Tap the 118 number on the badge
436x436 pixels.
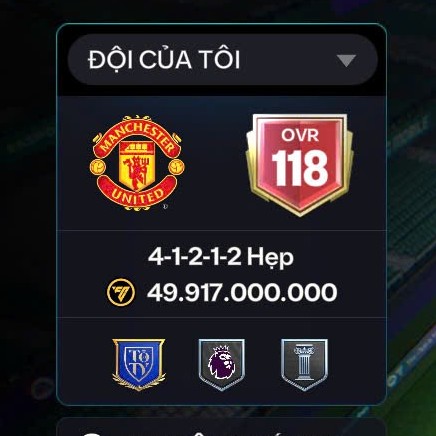tap(300, 169)
